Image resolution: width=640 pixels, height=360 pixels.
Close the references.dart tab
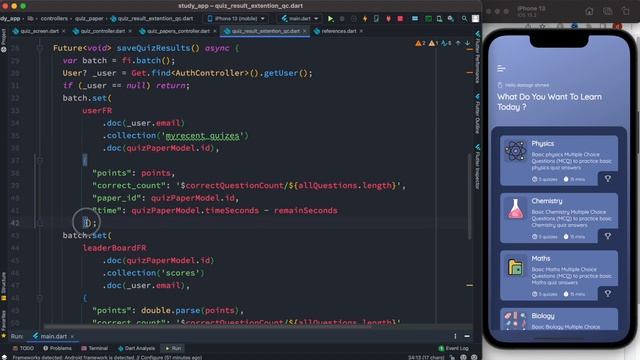(361, 31)
